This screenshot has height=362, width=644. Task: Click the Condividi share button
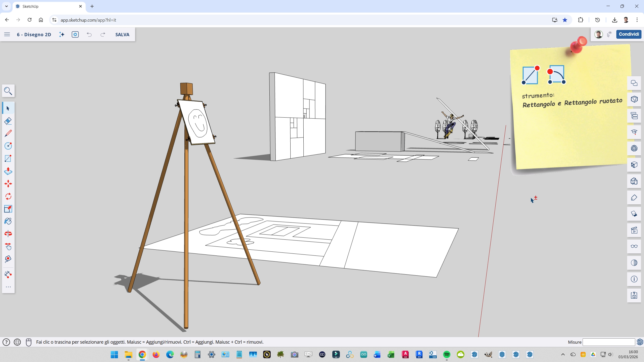pyautogui.click(x=629, y=34)
